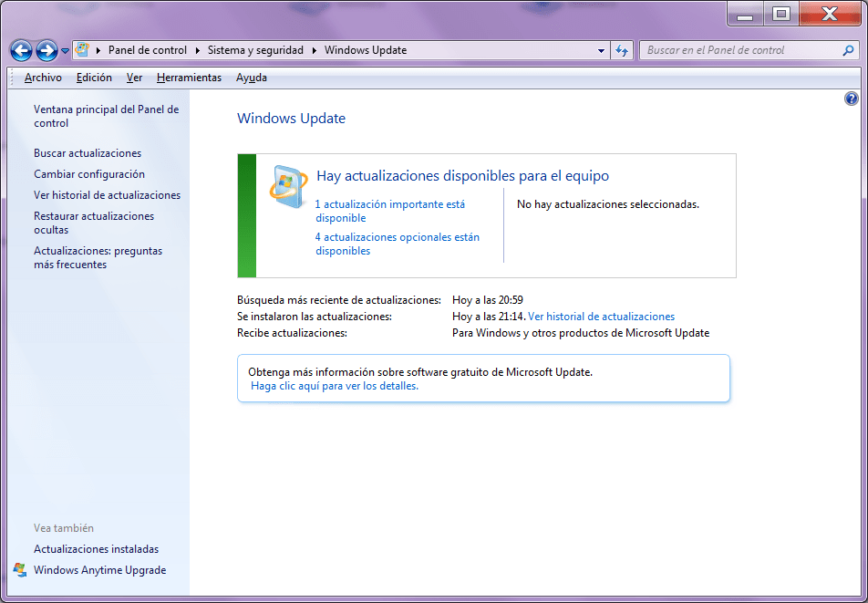Expand the breadcrumb arrow after Panel de control

(198, 50)
